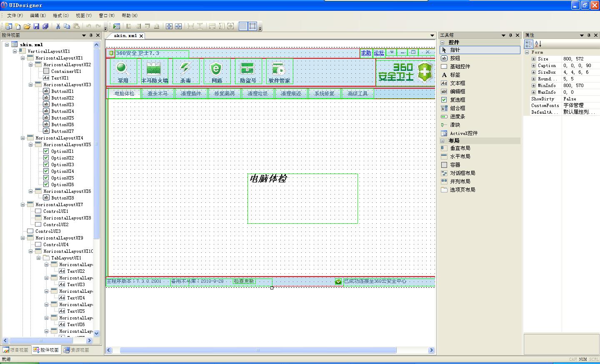Open the 工具箱 panel dropdown arrow

pos(503,35)
